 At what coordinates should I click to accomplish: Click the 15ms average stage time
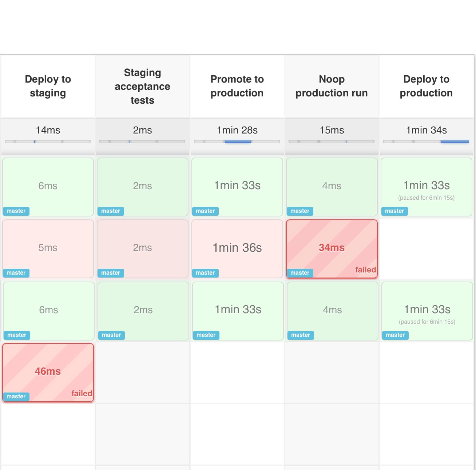coord(332,130)
